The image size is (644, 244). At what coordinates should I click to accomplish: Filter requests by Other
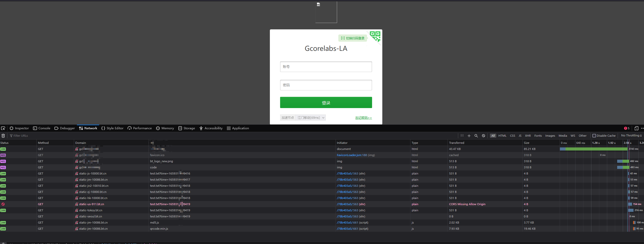583,136
